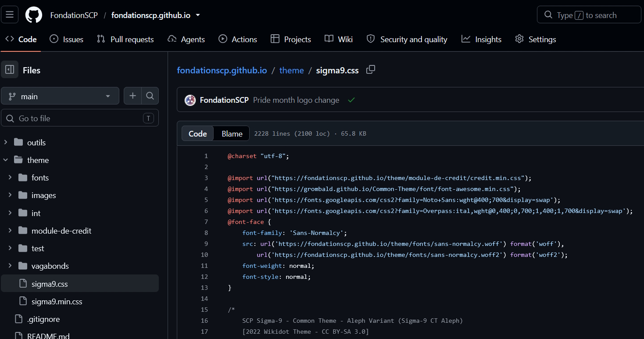The height and width of the screenshot is (339, 644).
Task: Open the vagabonds folder icon
Action: (x=23, y=266)
